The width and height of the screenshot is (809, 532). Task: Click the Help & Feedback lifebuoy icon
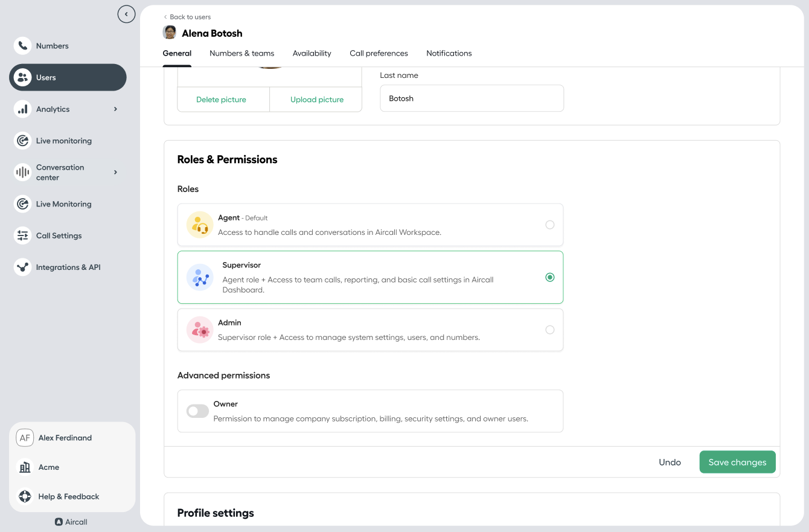pyautogui.click(x=25, y=496)
